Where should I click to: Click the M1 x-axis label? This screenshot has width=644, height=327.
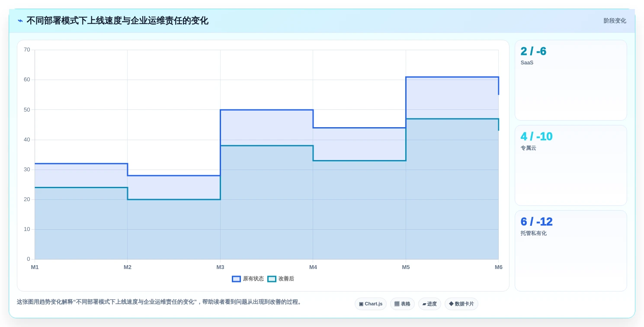[x=35, y=267]
